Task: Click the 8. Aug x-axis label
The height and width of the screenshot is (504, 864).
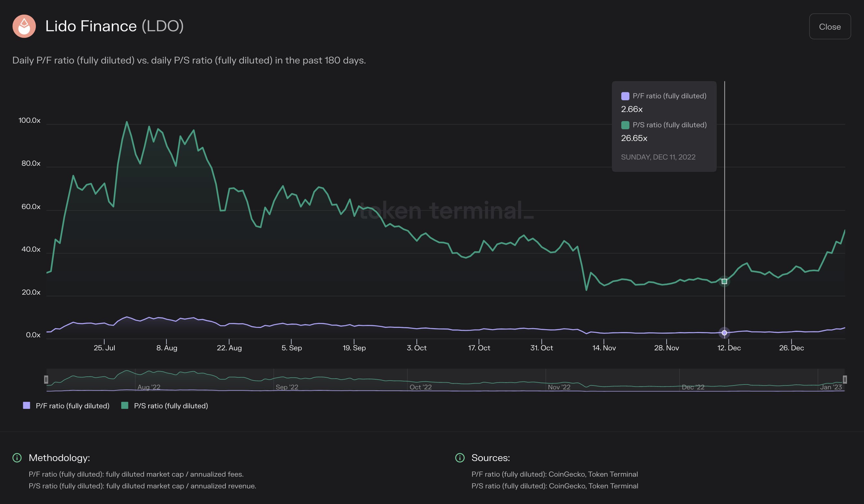Action: [x=166, y=348]
